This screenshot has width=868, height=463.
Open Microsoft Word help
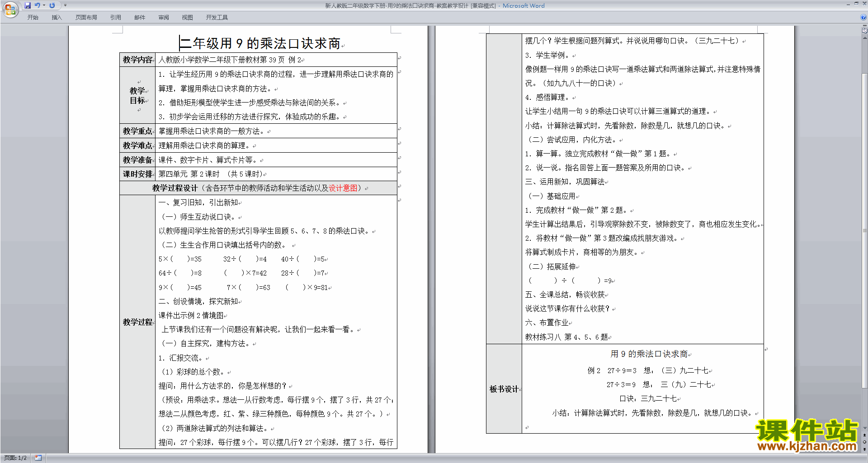pyautogui.click(x=863, y=18)
